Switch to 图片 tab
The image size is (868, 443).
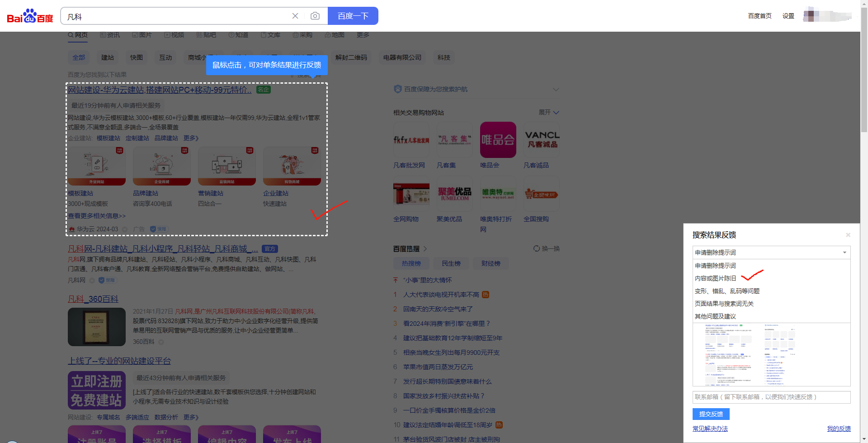tap(142, 35)
